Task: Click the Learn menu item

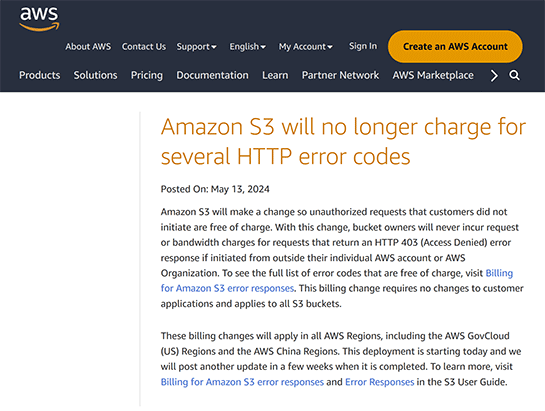Action: [275, 75]
